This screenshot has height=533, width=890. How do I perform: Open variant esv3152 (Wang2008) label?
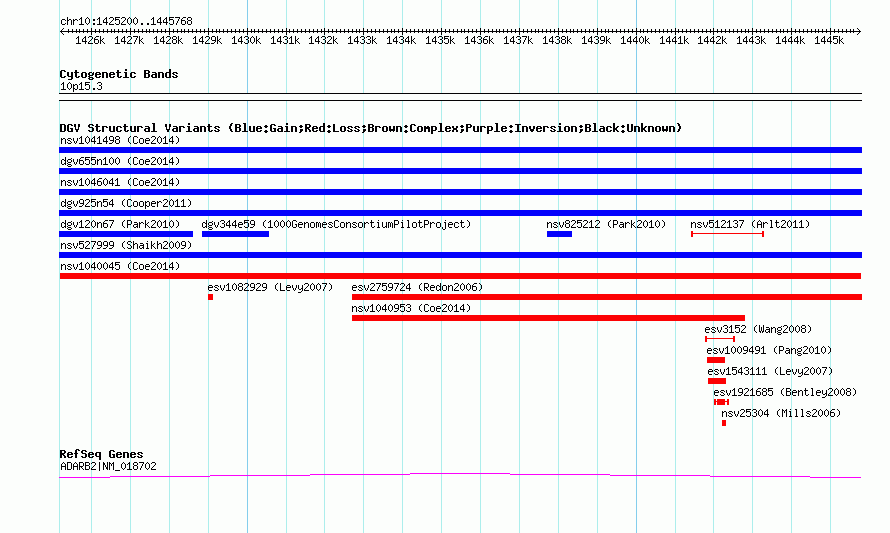coord(758,329)
